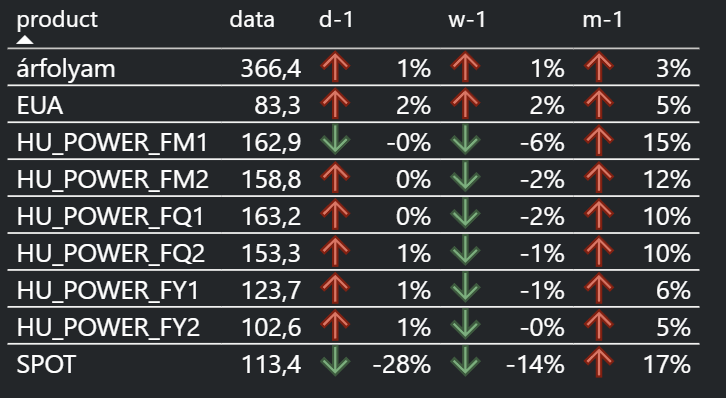
Task: Sort the table by data column
Action: 252,20
